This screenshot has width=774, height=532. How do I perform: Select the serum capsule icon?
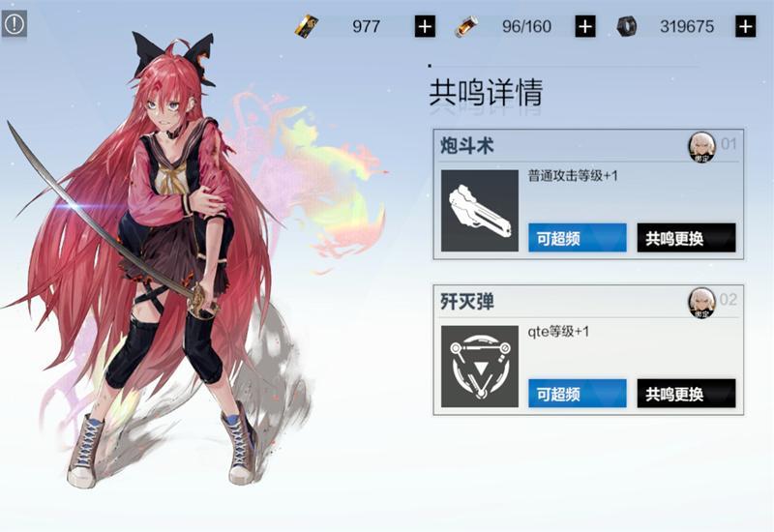[x=466, y=26]
